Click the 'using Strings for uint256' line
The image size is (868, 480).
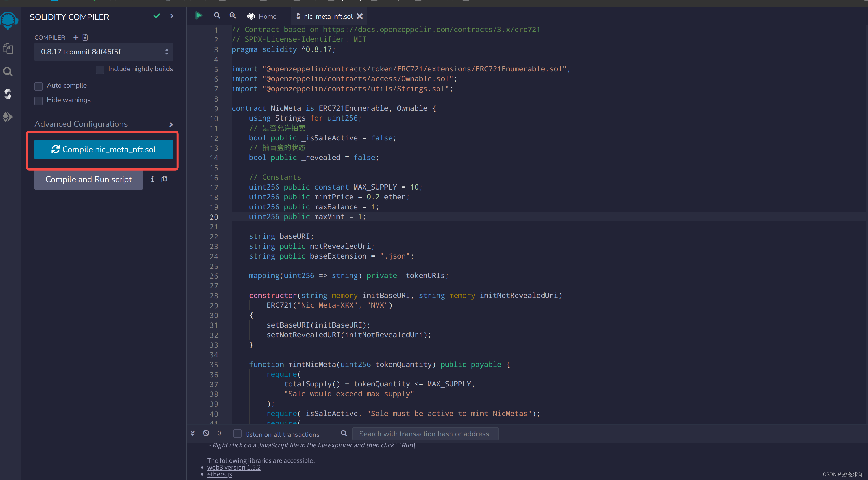(x=305, y=118)
